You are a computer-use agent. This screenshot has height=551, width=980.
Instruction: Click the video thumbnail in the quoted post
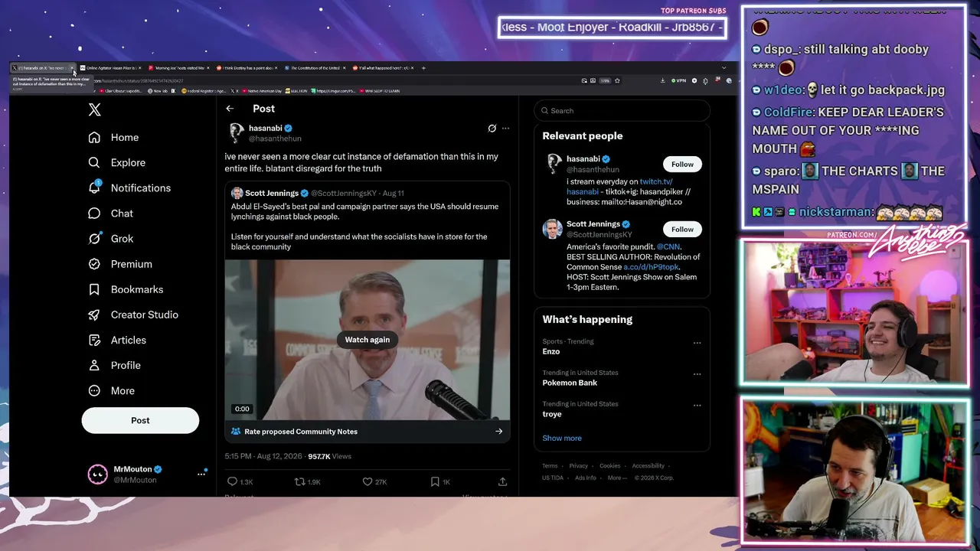click(x=367, y=340)
